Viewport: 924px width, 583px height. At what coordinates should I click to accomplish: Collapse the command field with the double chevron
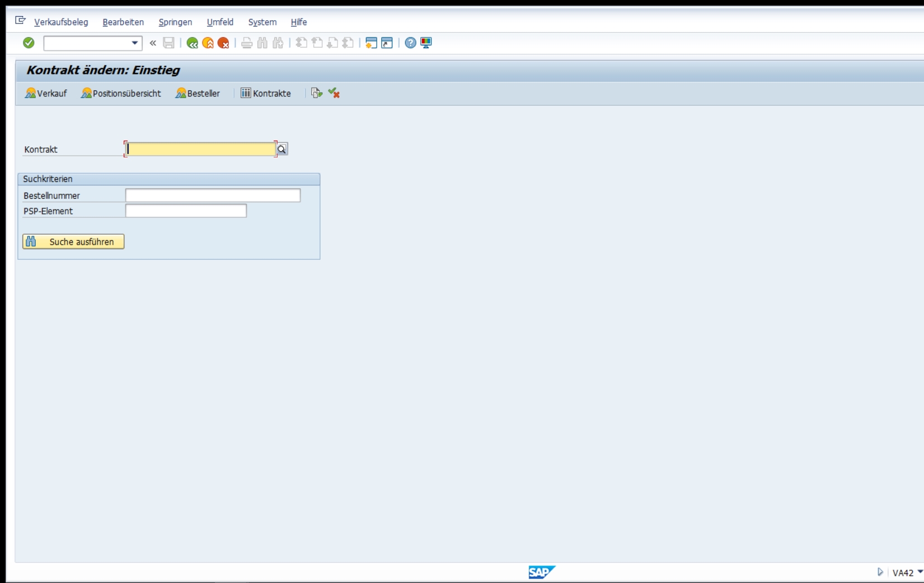tap(153, 43)
